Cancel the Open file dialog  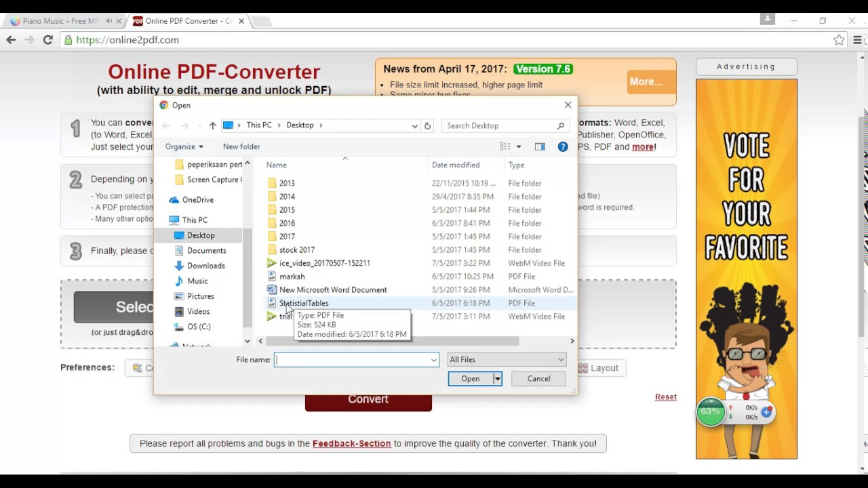[539, 379]
